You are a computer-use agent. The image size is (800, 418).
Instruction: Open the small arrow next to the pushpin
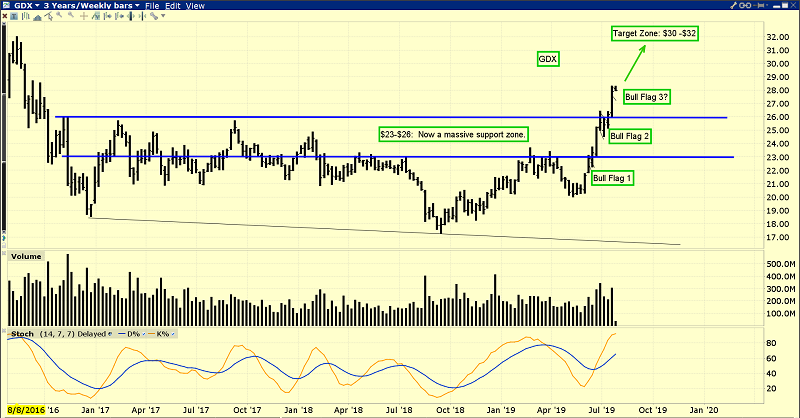[x=767, y=5]
